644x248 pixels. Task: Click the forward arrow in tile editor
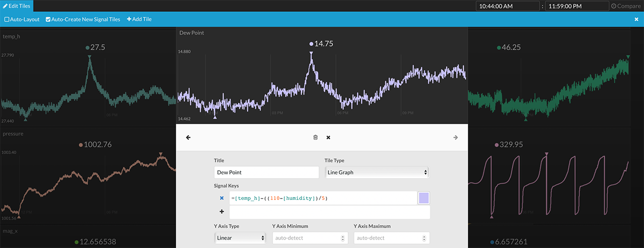[455, 138]
